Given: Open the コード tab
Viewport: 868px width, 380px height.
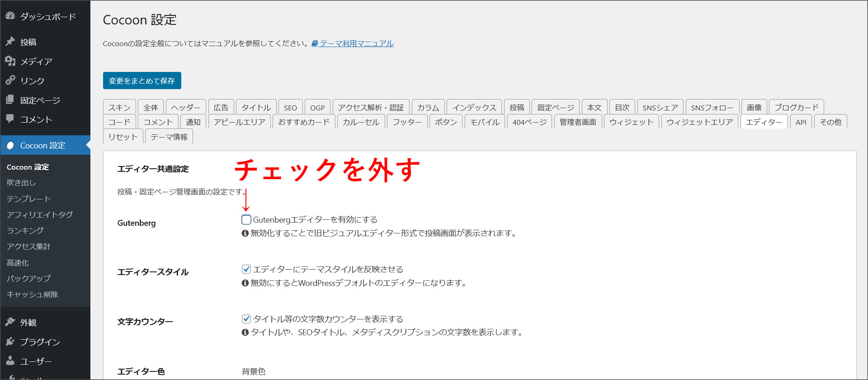Looking at the screenshot, I should click(x=119, y=122).
